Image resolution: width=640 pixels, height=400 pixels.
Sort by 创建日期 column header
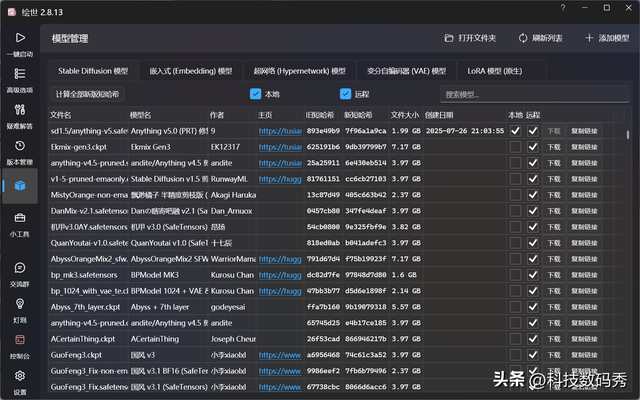pos(464,115)
